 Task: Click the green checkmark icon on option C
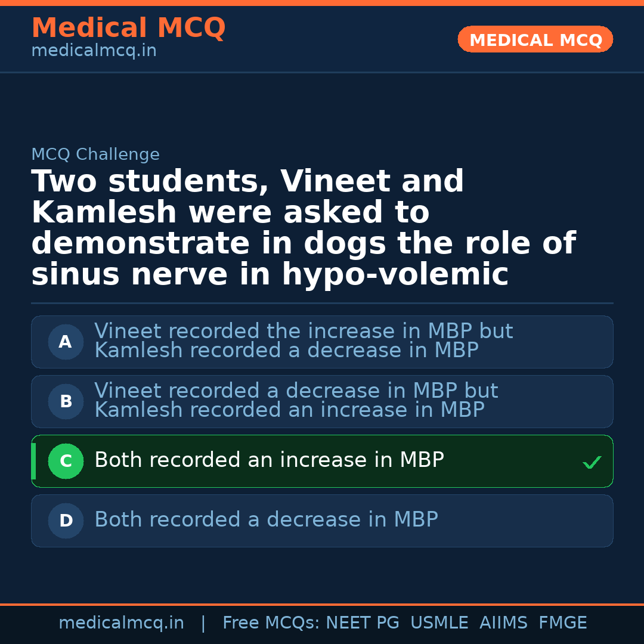[x=592, y=462]
